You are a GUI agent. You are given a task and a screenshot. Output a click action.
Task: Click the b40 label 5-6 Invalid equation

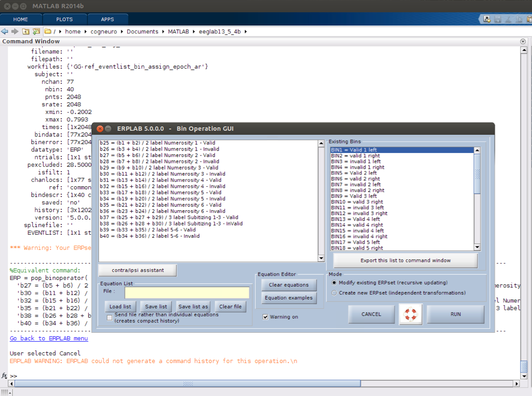(x=149, y=236)
